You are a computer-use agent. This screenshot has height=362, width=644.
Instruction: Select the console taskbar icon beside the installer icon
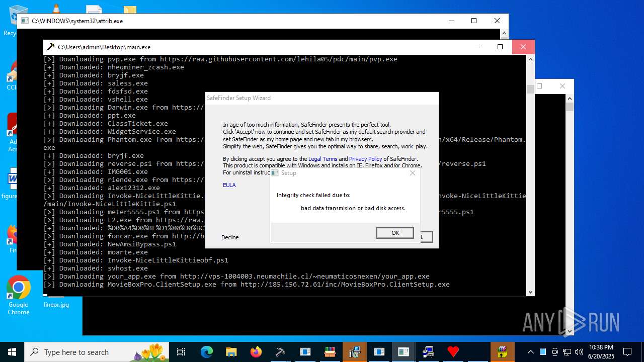[x=379, y=352]
